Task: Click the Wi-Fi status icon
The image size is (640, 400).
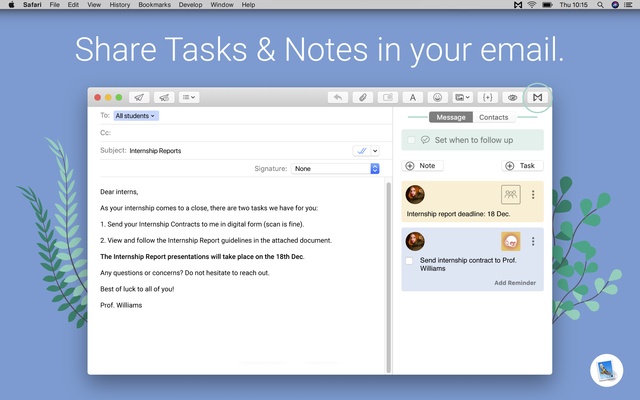Action: coord(531,5)
